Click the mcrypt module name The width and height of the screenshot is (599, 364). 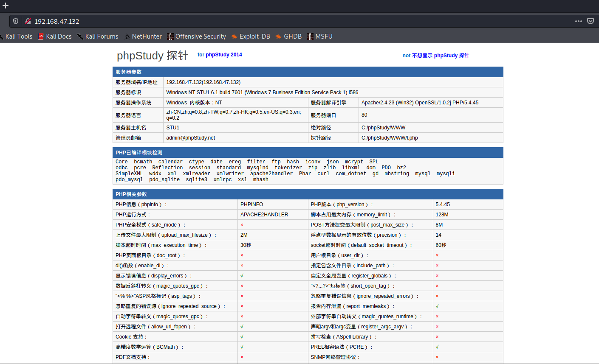point(354,162)
